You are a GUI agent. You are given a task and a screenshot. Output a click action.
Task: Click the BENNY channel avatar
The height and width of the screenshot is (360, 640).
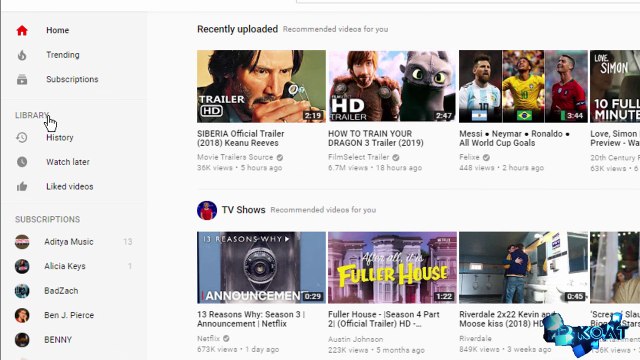click(x=22, y=340)
